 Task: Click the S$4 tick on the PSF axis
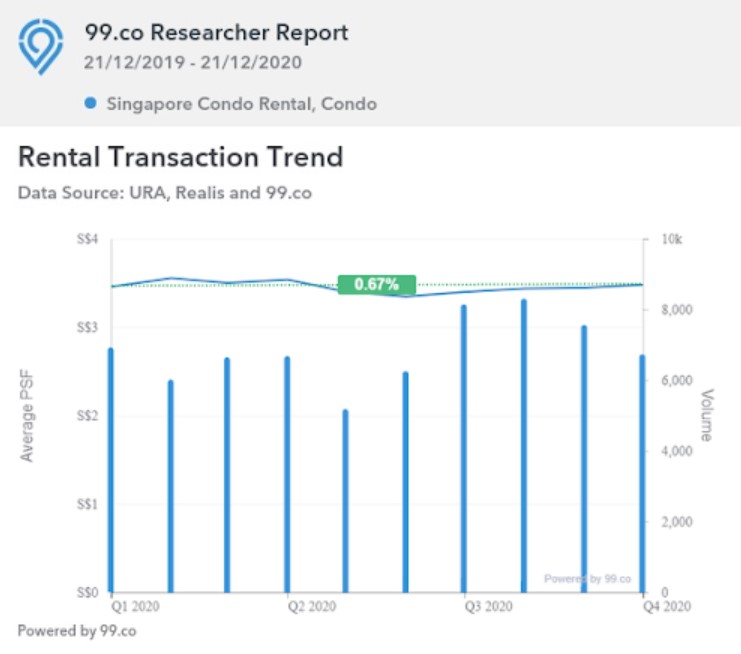click(87, 240)
